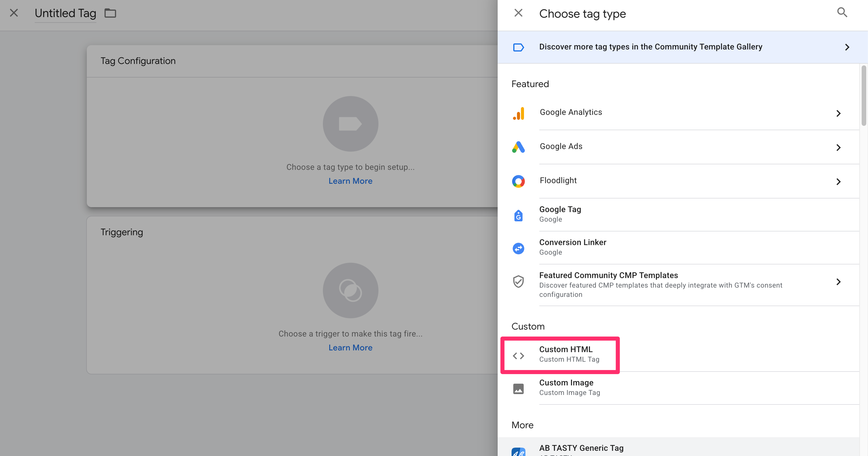
Task: Click the Custom HTML code brackets icon
Action: 518,356
